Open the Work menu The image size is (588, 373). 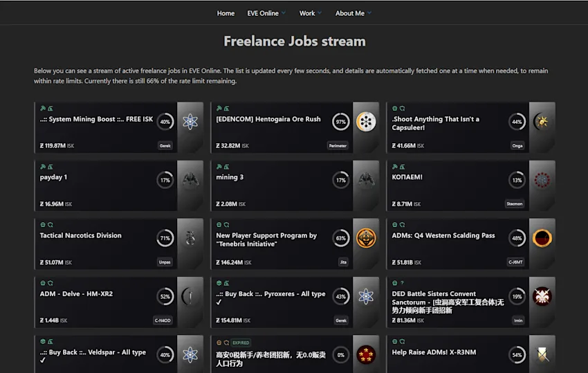click(x=306, y=13)
